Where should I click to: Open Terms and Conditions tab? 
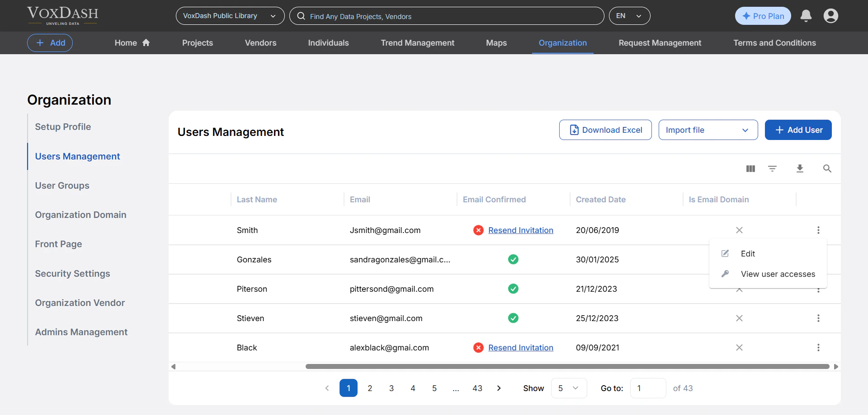tap(774, 43)
